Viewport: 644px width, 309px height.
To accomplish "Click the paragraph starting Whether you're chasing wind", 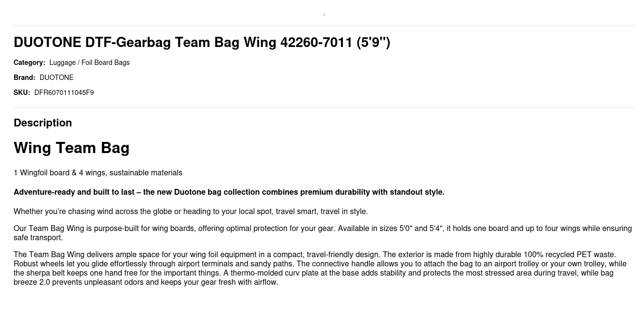I will [x=191, y=212].
